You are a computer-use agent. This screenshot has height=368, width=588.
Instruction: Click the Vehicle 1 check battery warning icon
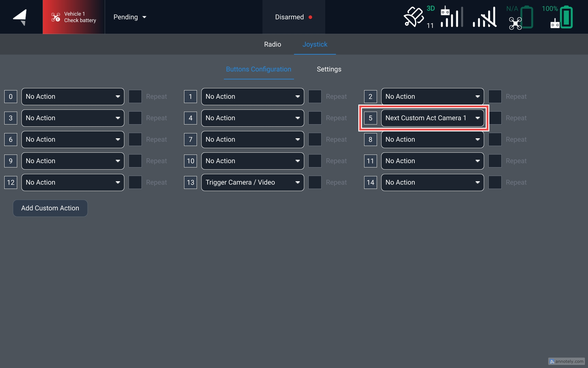[55, 17]
